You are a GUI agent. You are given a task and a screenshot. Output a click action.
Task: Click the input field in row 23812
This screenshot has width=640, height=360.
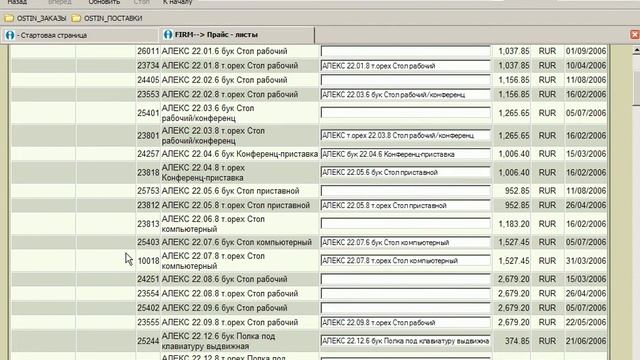405,205
